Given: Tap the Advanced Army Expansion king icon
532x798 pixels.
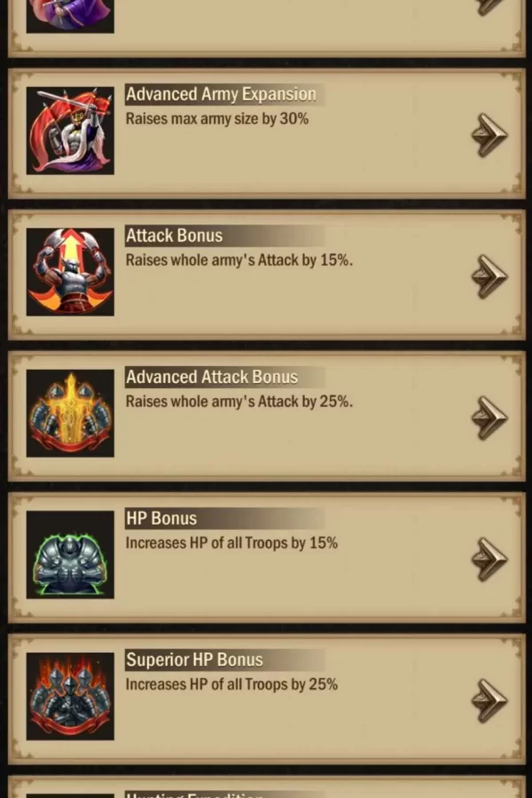Looking at the screenshot, I should coord(70,131).
